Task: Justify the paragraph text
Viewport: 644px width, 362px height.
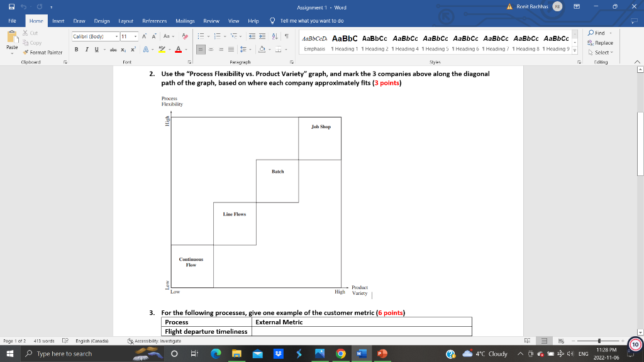Action: [x=231, y=50]
